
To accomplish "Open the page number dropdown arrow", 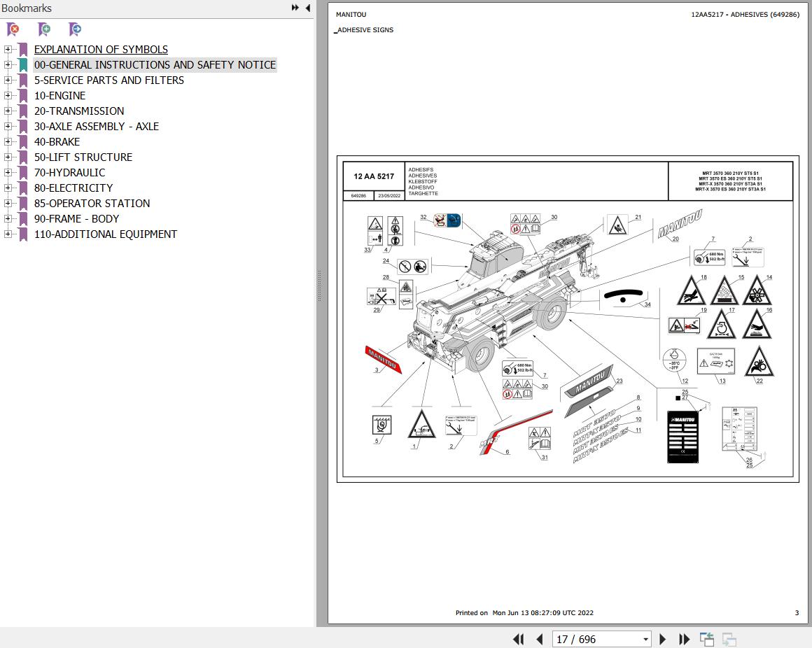I will [646, 639].
